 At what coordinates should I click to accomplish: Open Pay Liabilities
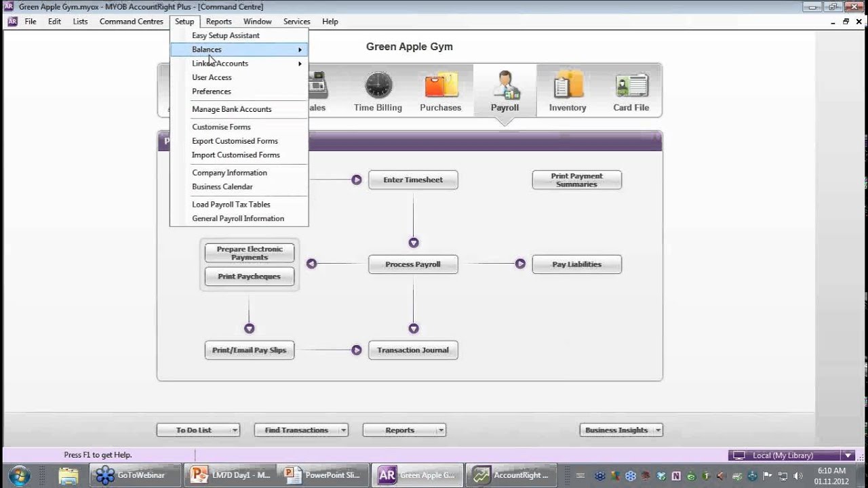click(x=577, y=264)
